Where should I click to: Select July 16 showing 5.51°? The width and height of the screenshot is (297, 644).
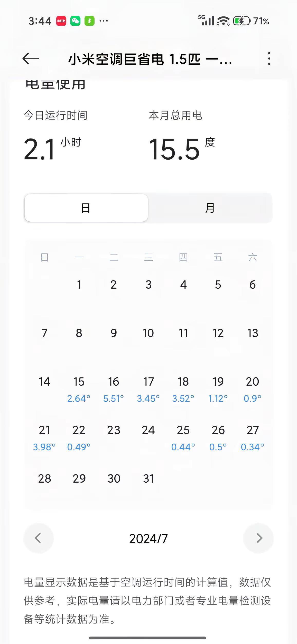(114, 389)
